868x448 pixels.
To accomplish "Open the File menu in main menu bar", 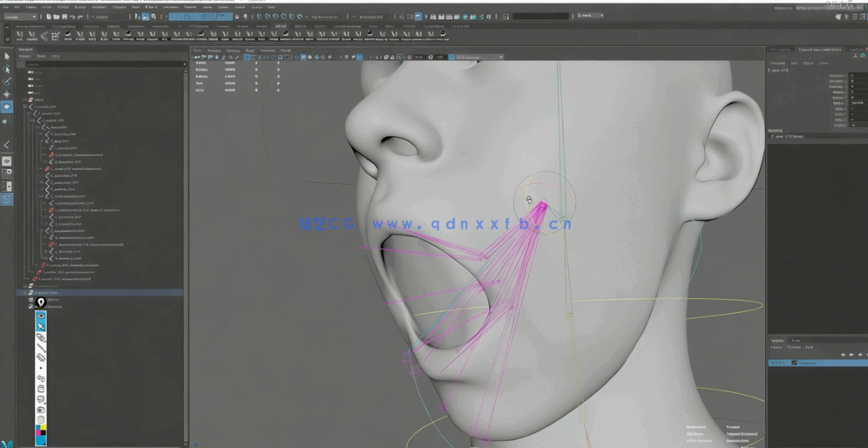I will pos(7,6).
